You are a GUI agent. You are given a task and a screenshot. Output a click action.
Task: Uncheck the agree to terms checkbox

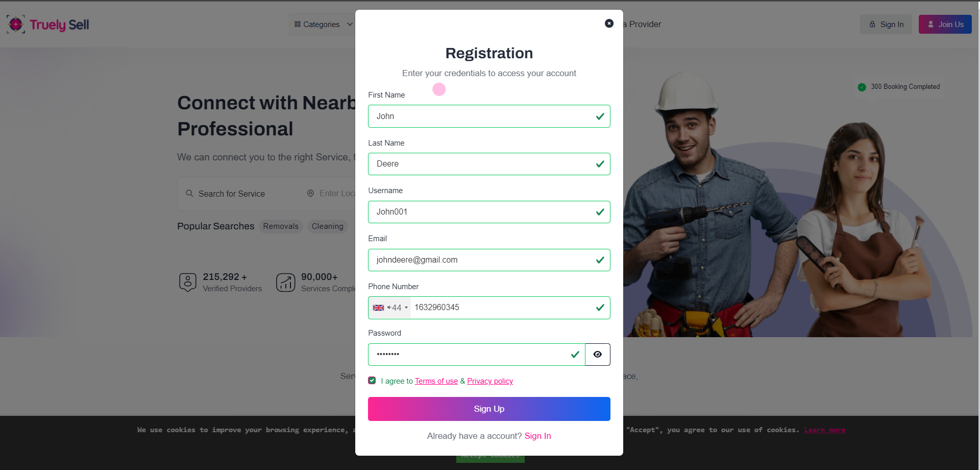tap(372, 381)
